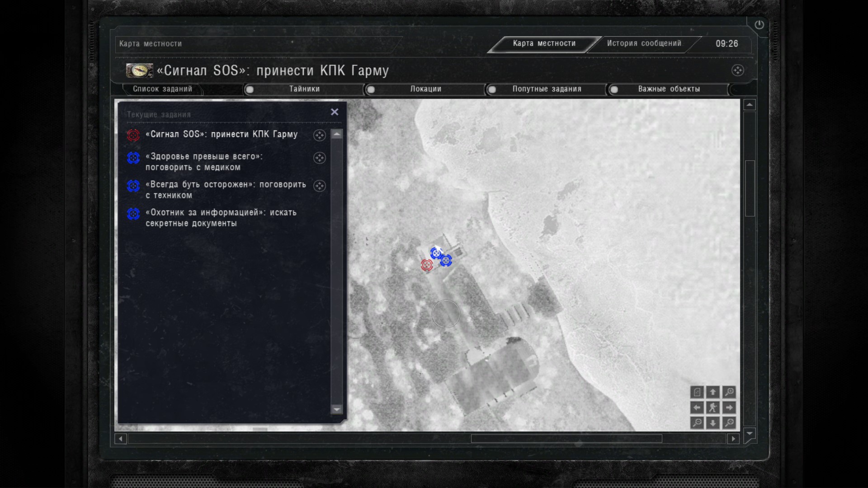Click the task list scroll down arrow

pos(337,409)
